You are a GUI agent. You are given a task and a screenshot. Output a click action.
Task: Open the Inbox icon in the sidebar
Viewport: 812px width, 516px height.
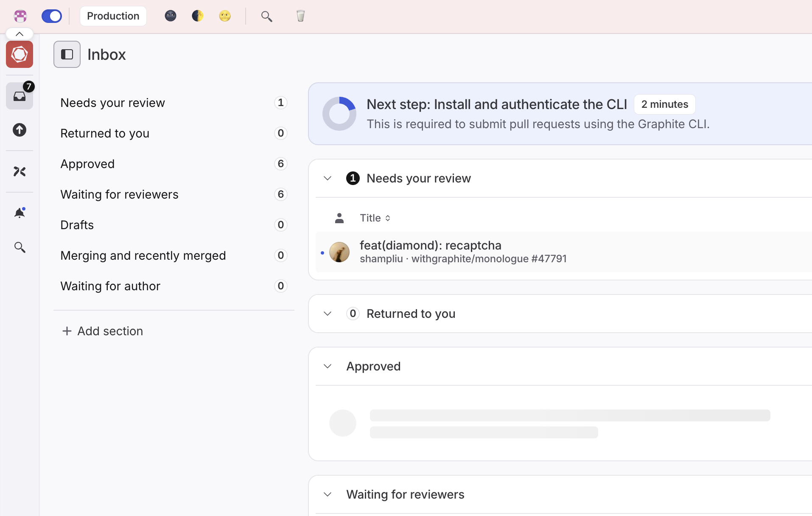[x=20, y=96]
